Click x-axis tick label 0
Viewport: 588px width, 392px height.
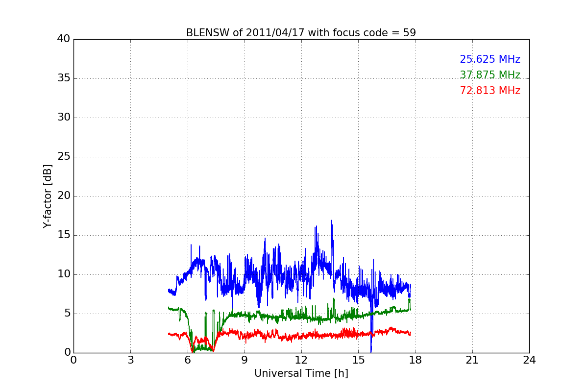coord(73,360)
